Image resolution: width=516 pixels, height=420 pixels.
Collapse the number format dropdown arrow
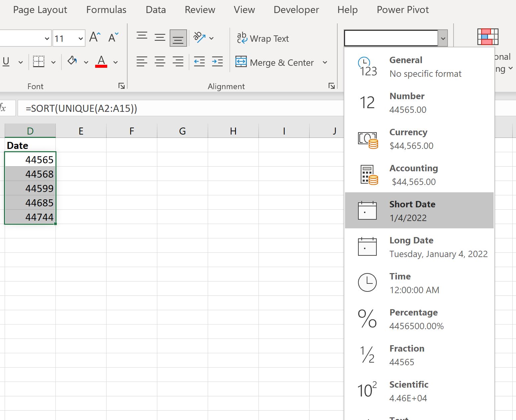tap(443, 38)
